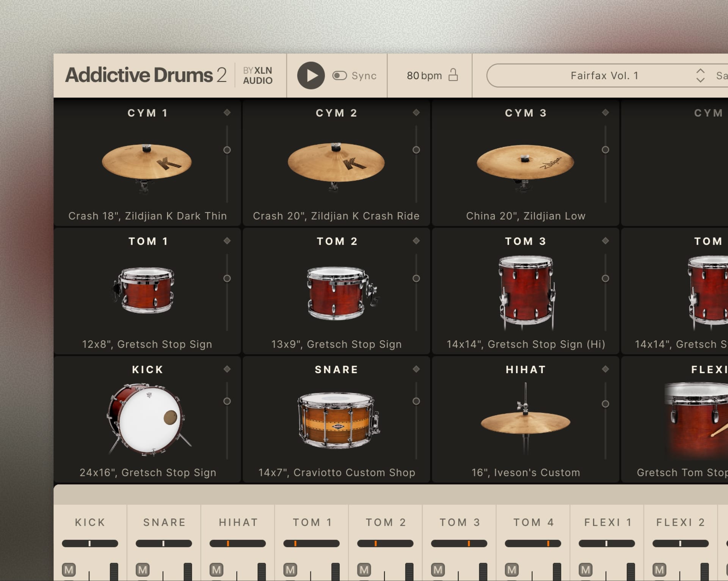Click the HIHAT channel pan slider
This screenshot has height=581, width=728.
tap(238, 543)
